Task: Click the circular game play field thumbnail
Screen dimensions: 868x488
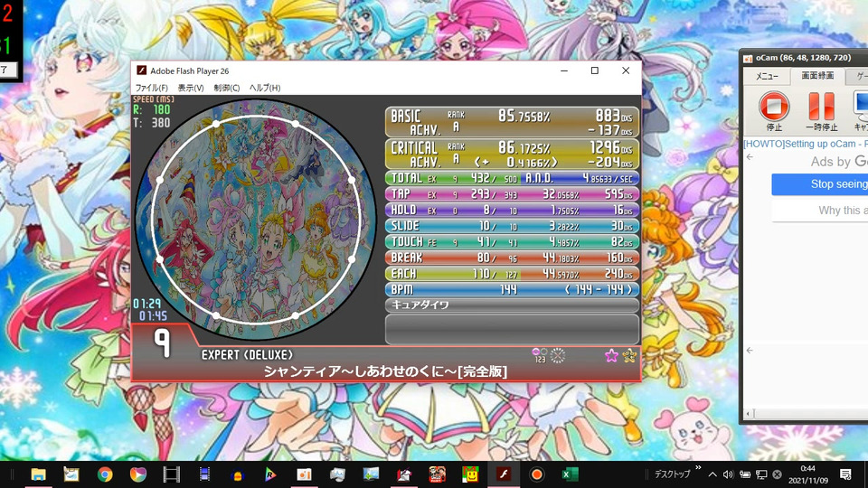Action: [256, 220]
